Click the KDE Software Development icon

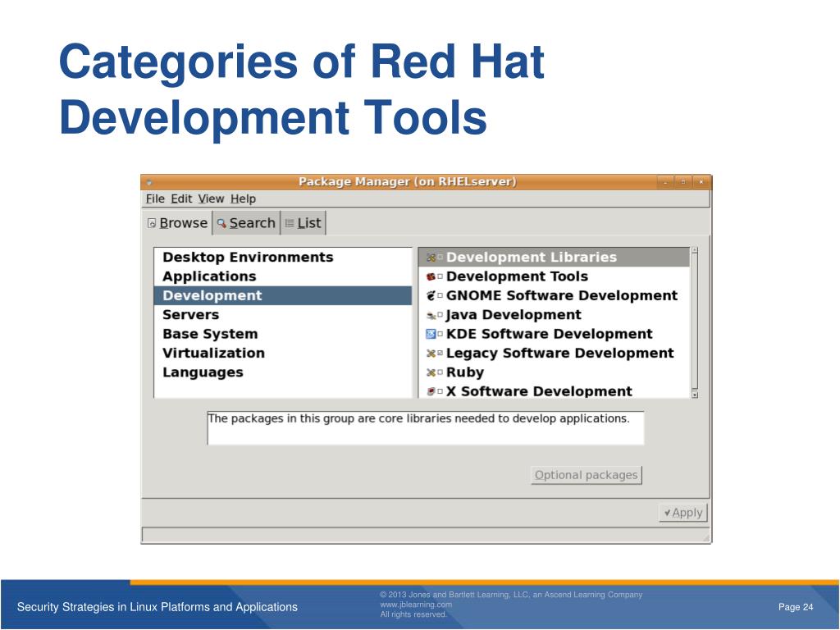(x=431, y=335)
